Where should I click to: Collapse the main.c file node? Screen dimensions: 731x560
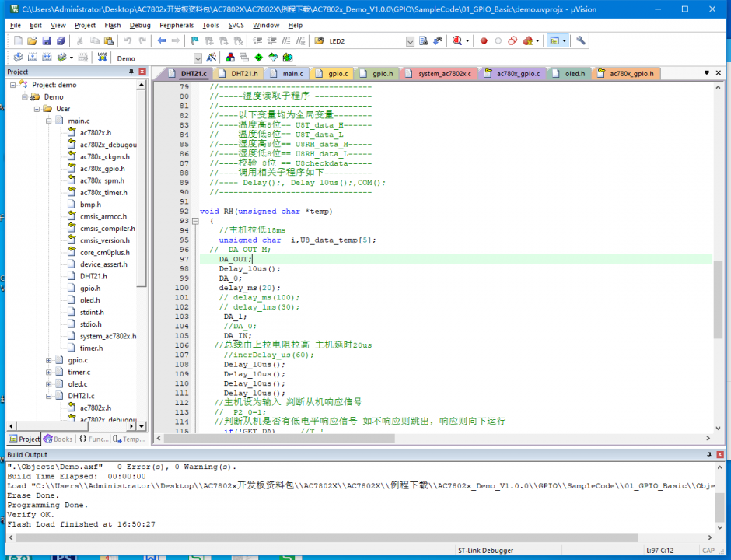pos(48,121)
